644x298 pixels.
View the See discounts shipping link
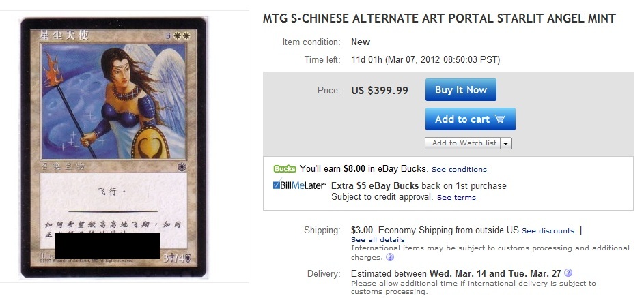pyautogui.click(x=548, y=231)
